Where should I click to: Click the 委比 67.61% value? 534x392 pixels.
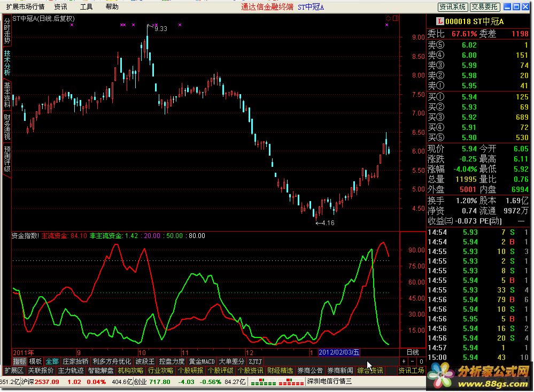click(x=464, y=34)
